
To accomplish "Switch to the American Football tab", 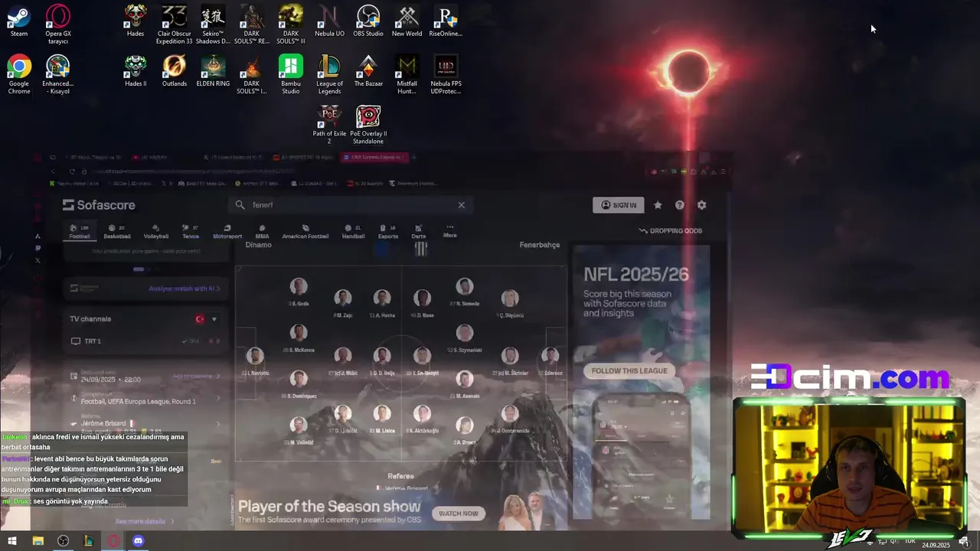I will (305, 232).
